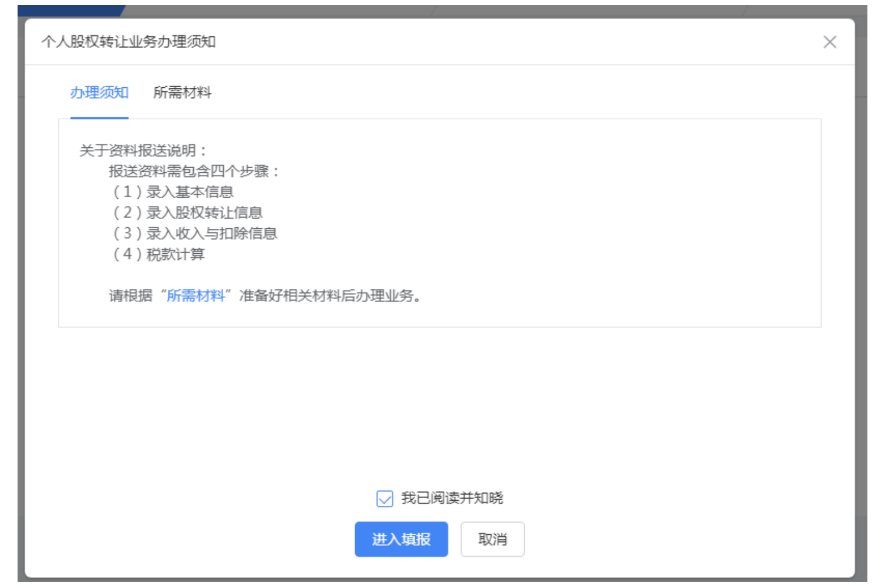
Task: Click step （1）录入基本信息
Action: coord(172,192)
